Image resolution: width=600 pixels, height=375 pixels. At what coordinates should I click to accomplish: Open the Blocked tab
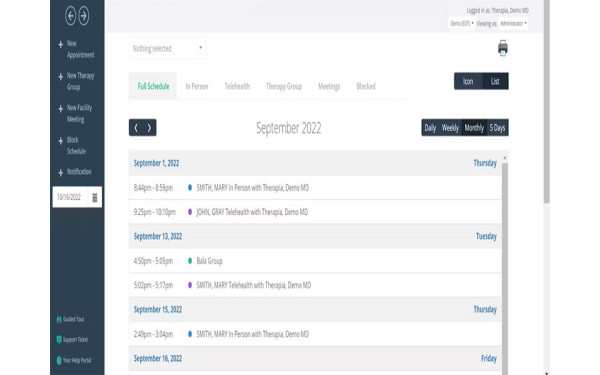tap(366, 86)
